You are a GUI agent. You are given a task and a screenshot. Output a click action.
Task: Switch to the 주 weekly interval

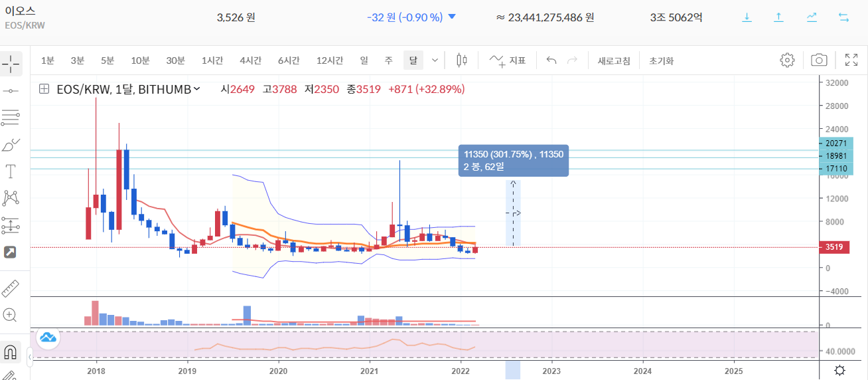[388, 60]
